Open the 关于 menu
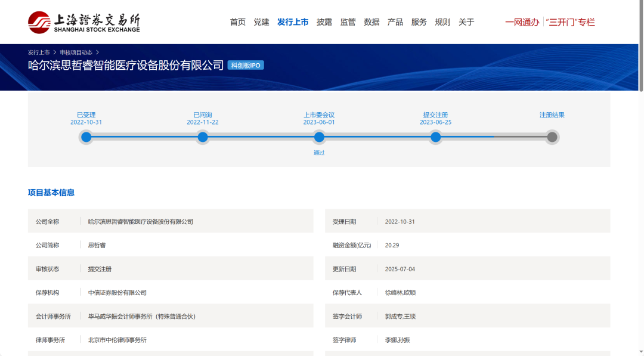The height and width of the screenshot is (356, 644). click(x=466, y=22)
